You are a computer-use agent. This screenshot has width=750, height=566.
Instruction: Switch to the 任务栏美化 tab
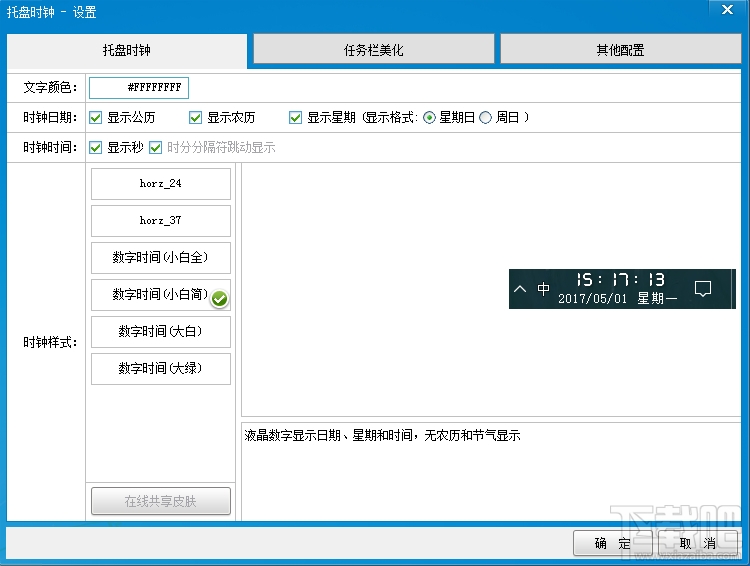[374, 49]
